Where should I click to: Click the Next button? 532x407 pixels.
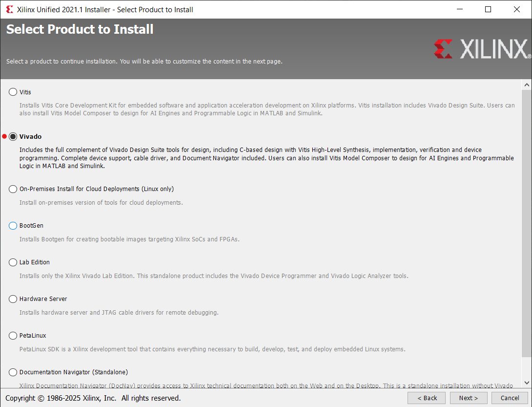click(x=469, y=398)
